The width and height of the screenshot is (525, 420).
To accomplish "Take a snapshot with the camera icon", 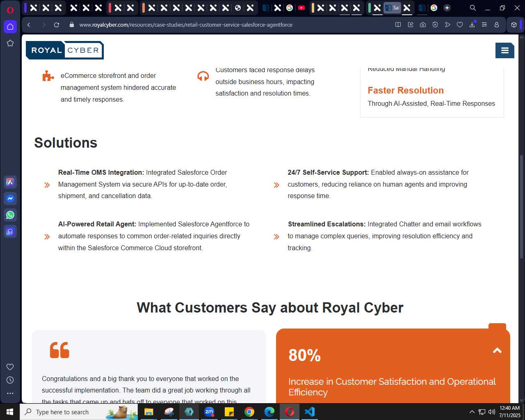I will coord(423,25).
